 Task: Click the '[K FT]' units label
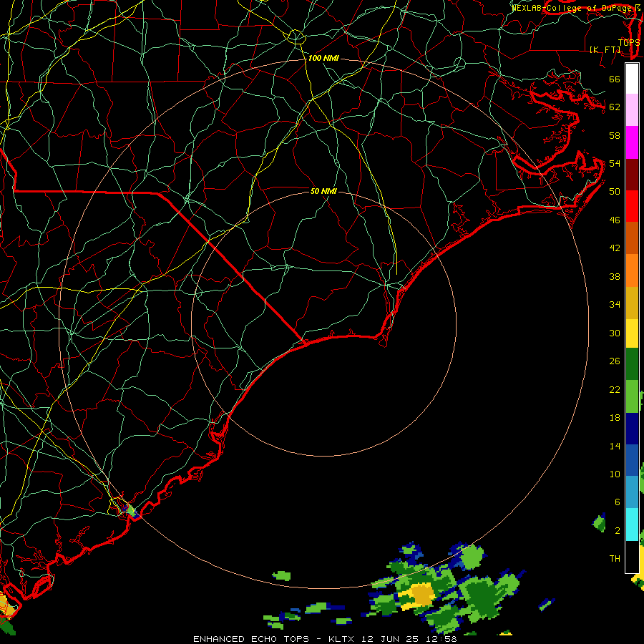605,49
